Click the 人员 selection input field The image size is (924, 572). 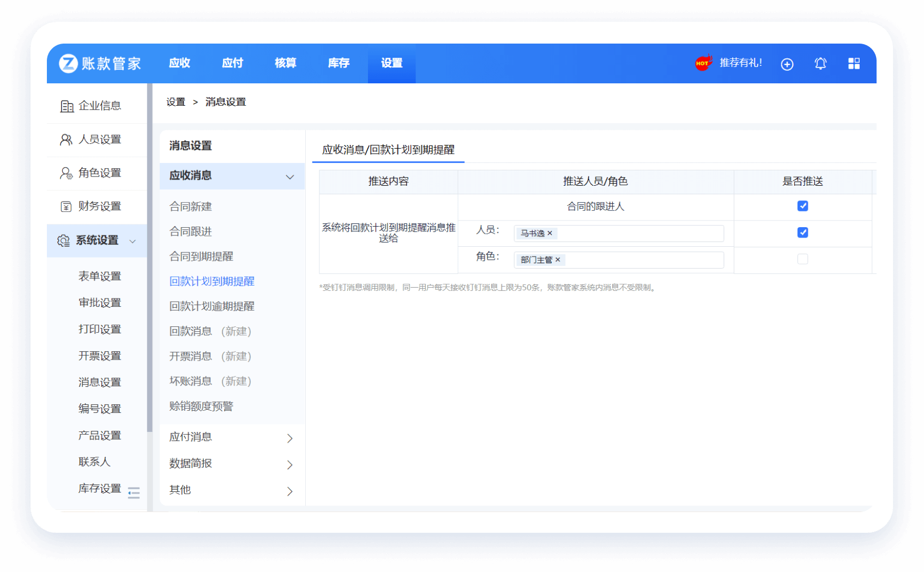tap(619, 233)
